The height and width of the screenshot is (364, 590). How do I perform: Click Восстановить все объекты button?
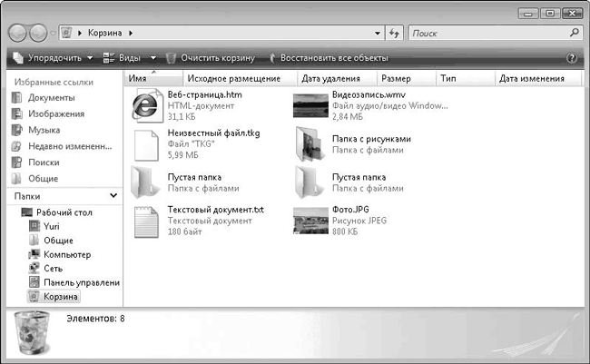coord(328,57)
